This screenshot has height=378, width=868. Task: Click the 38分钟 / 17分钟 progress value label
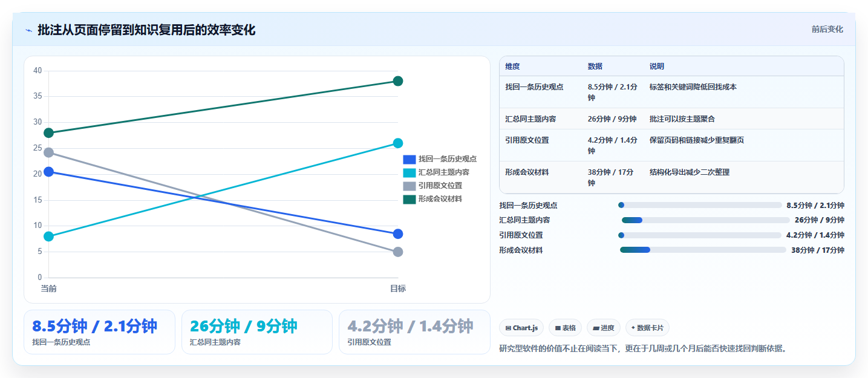818,250
